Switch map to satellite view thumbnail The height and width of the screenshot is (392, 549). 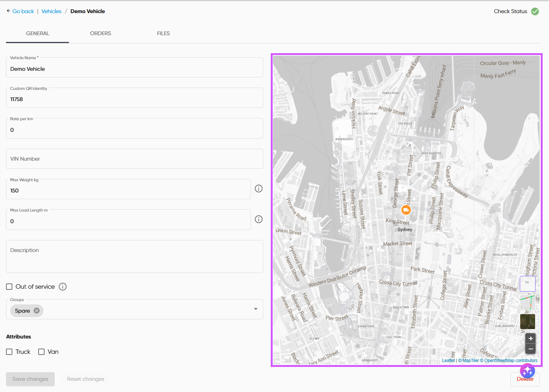coord(527,321)
